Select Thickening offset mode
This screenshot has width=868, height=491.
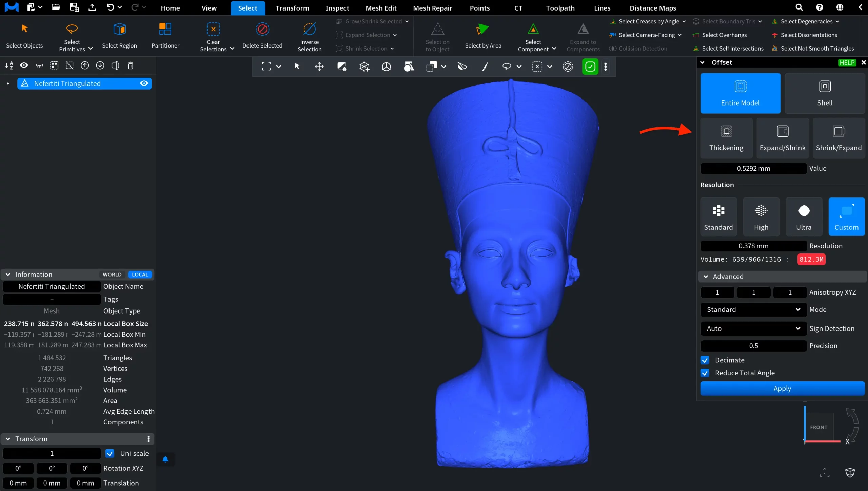point(726,138)
